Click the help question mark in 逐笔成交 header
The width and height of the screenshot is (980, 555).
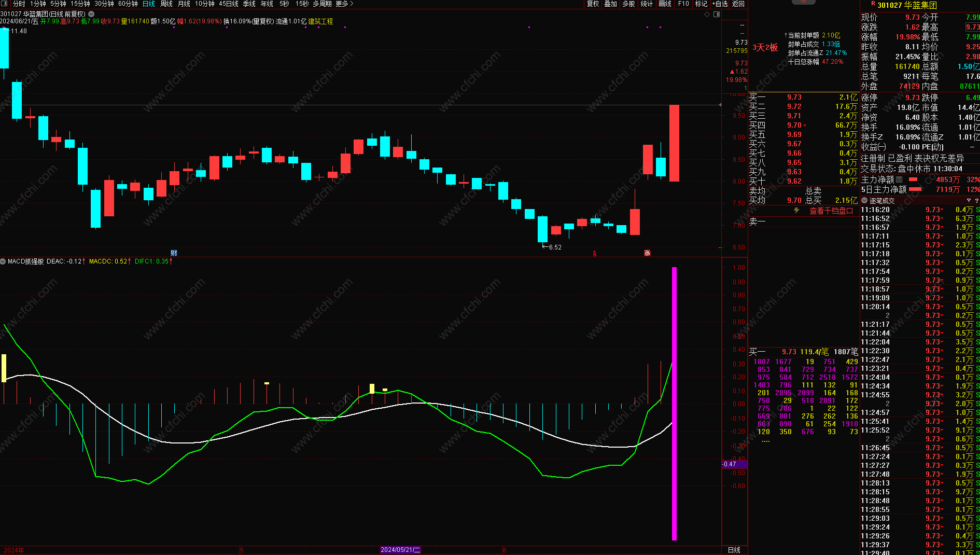(977, 201)
